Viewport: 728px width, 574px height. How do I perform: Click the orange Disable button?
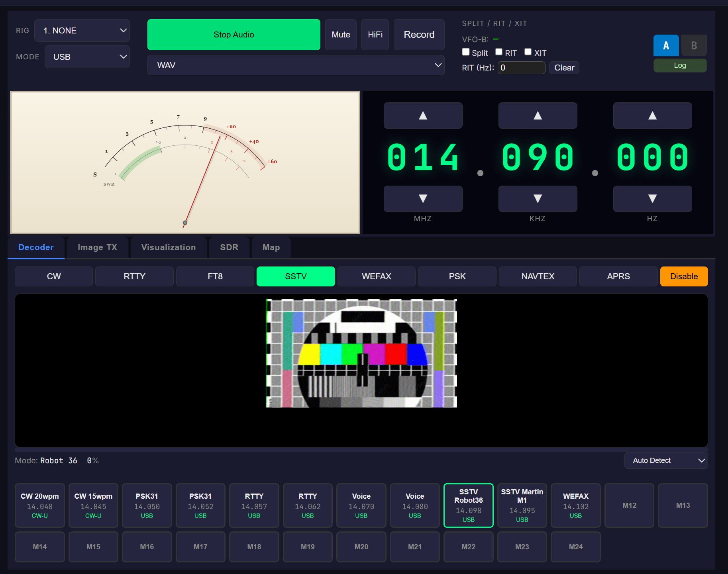[684, 276]
